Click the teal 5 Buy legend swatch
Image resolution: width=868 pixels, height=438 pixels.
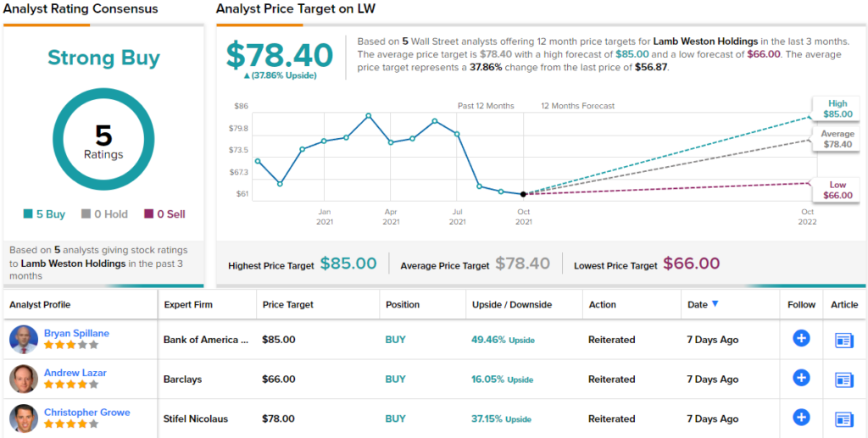click(x=27, y=214)
